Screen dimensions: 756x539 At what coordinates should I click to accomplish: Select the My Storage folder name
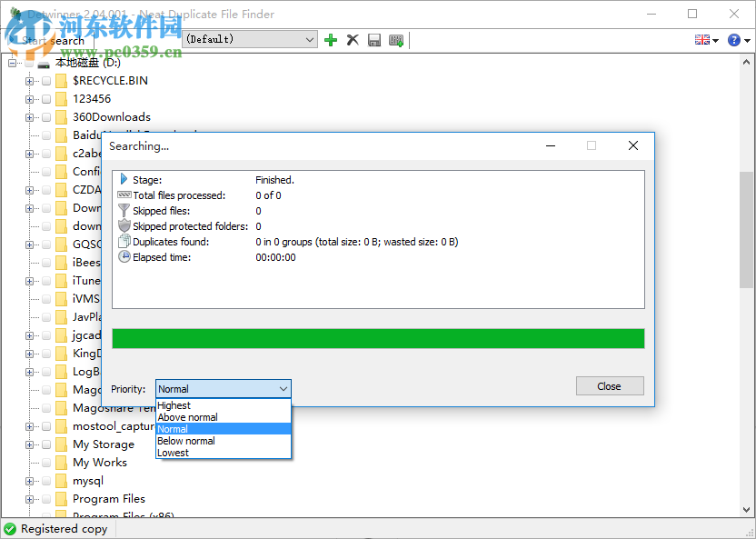pos(104,444)
